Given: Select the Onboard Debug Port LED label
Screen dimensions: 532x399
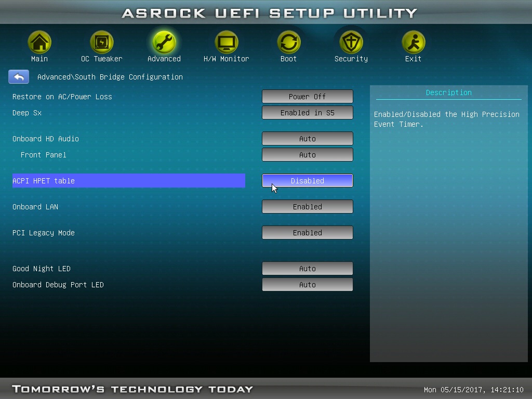Looking at the screenshot, I should point(58,285).
